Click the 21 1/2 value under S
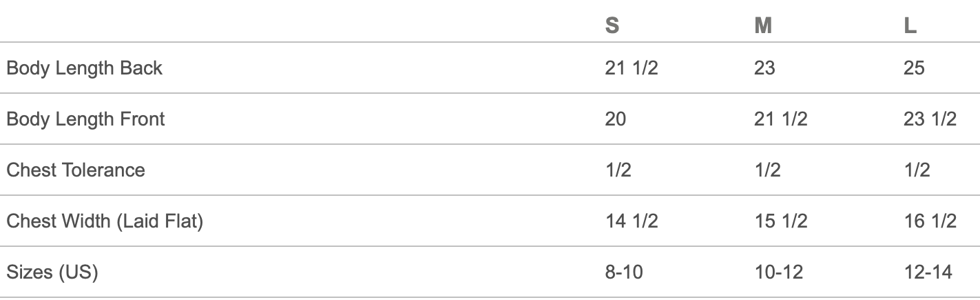 tap(632, 68)
